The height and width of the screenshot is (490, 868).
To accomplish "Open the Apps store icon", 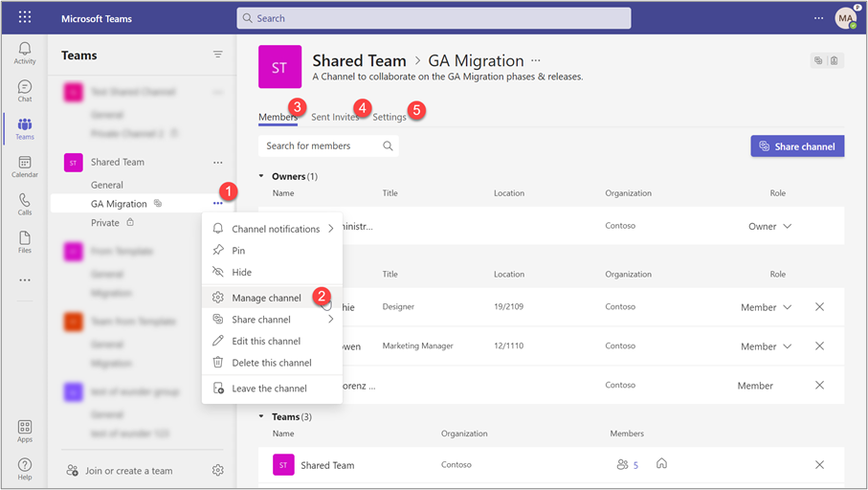I will [x=25, y=431].
